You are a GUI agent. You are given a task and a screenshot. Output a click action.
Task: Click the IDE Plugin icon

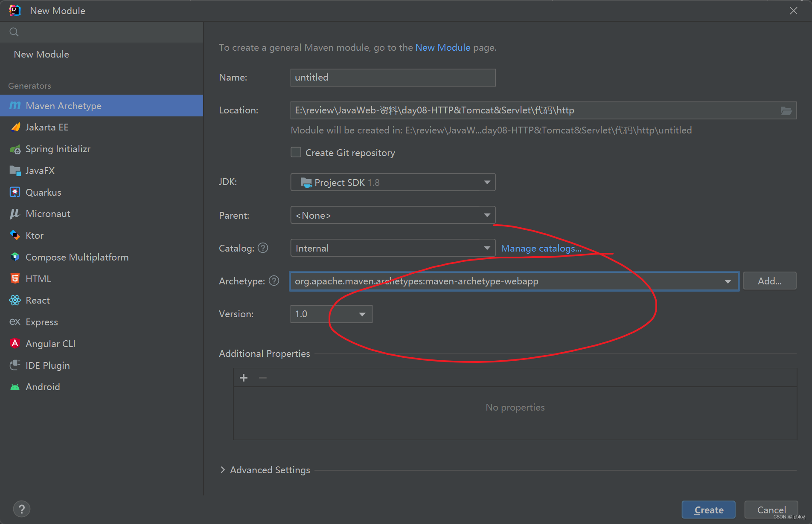click(x=15, y=365)
